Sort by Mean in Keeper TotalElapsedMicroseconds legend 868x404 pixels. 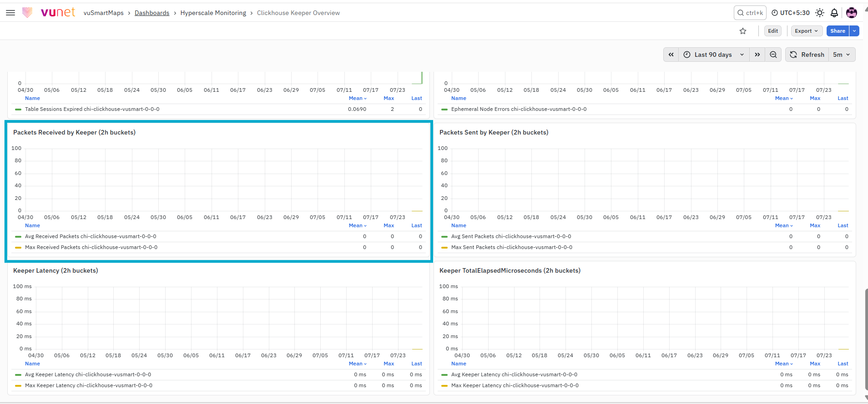click(784, 364)
